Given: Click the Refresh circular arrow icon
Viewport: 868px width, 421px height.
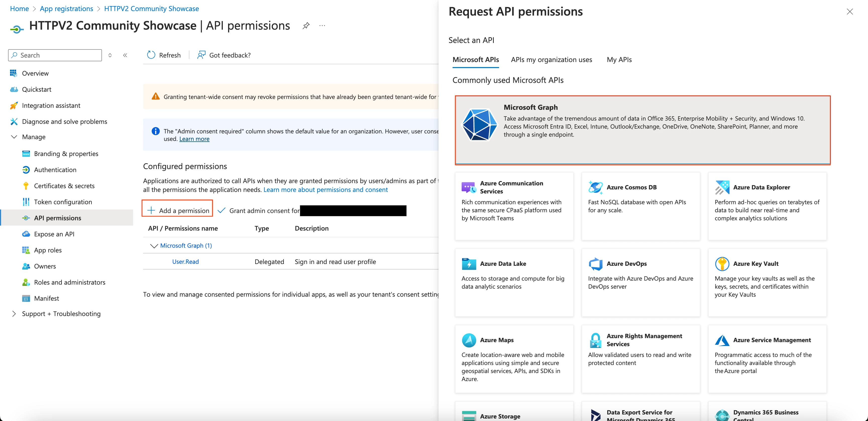Looking at the screenshot, I should (151, 55).
